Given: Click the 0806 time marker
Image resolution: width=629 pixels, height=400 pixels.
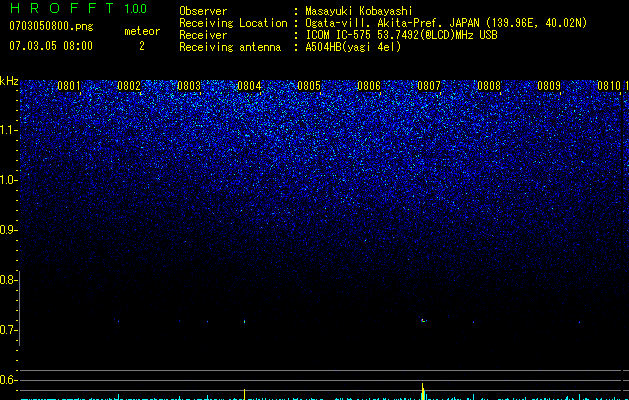Looking at the screenshot, I should tap(369, 86).
